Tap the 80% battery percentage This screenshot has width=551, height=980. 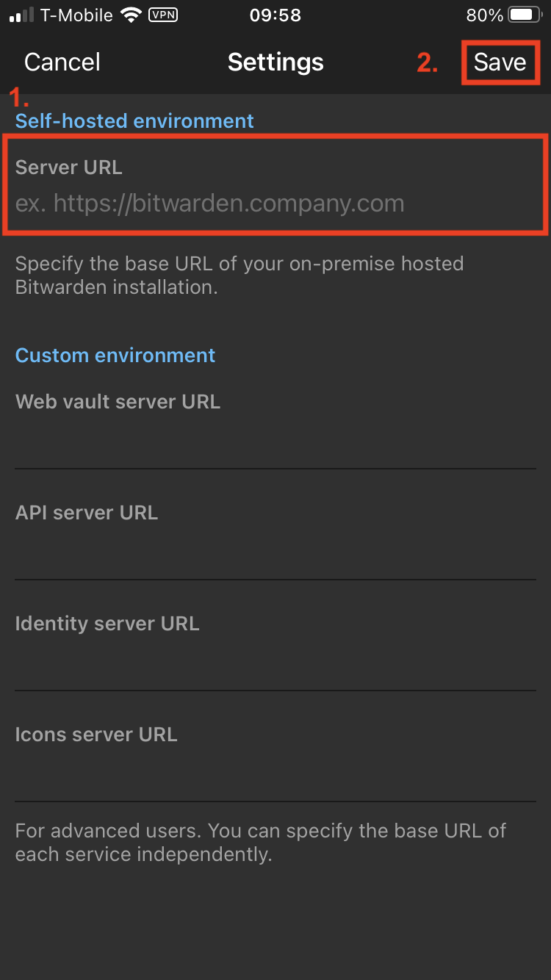484,15
